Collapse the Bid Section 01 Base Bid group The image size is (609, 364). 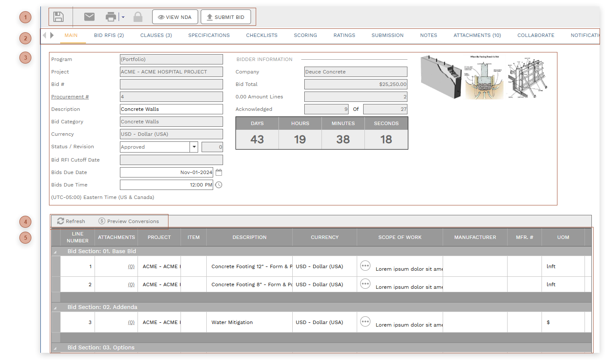(x=55, y=251)
